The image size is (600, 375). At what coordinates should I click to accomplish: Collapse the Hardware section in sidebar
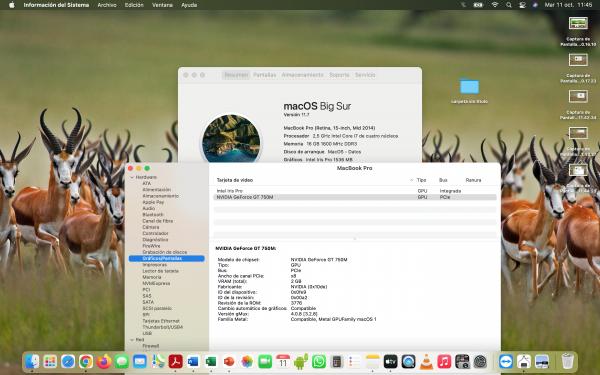point(132,178)
